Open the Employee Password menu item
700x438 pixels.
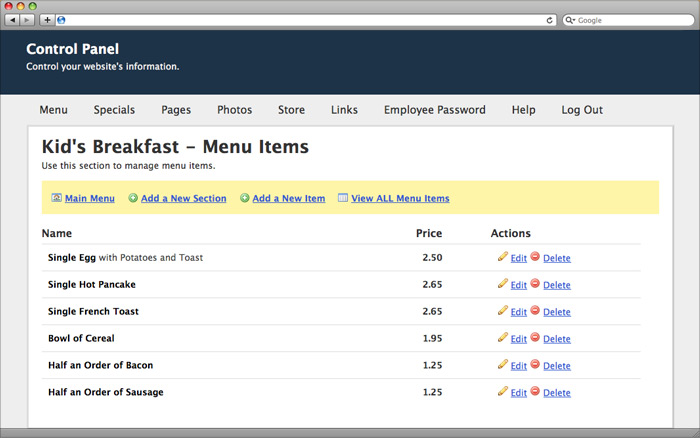(x=435, y=110)
